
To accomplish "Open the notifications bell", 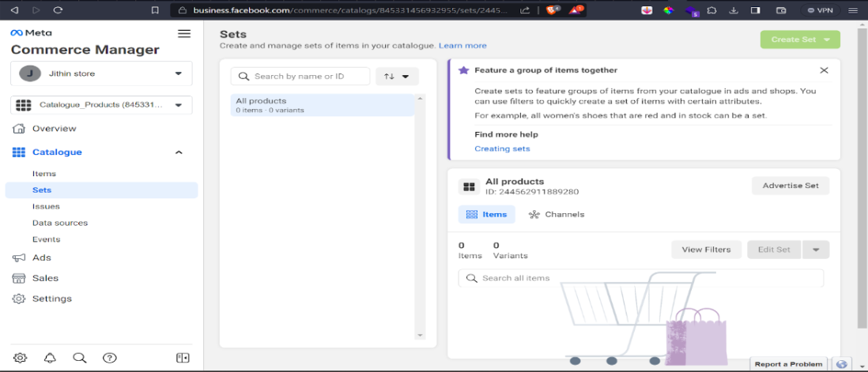I will click(x=50, y=358).
